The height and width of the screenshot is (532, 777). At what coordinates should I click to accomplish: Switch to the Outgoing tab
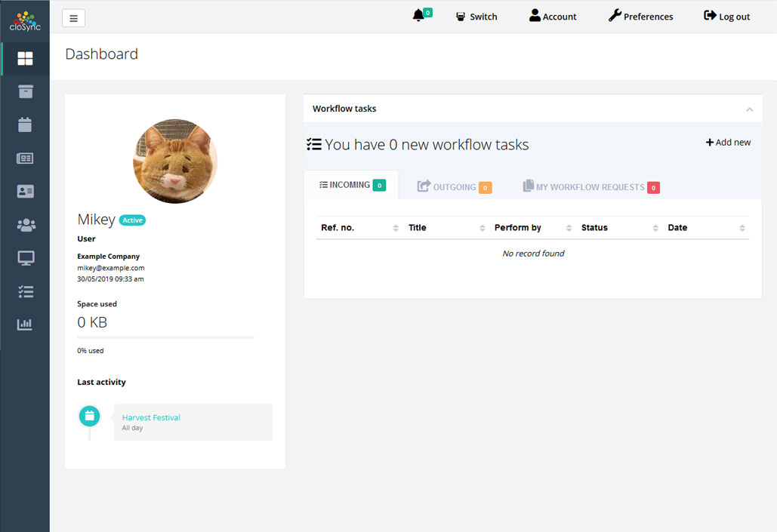coord(454,187)
